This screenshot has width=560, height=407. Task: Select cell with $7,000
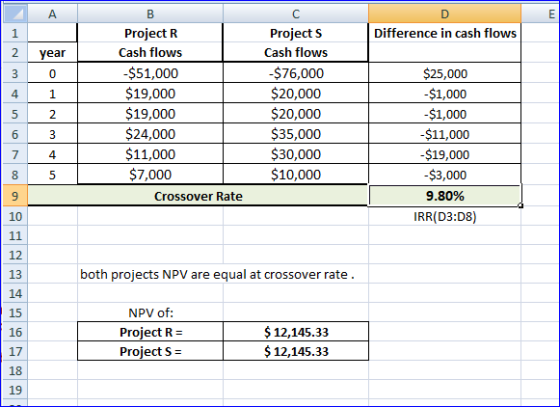click(x=150, y=174)
